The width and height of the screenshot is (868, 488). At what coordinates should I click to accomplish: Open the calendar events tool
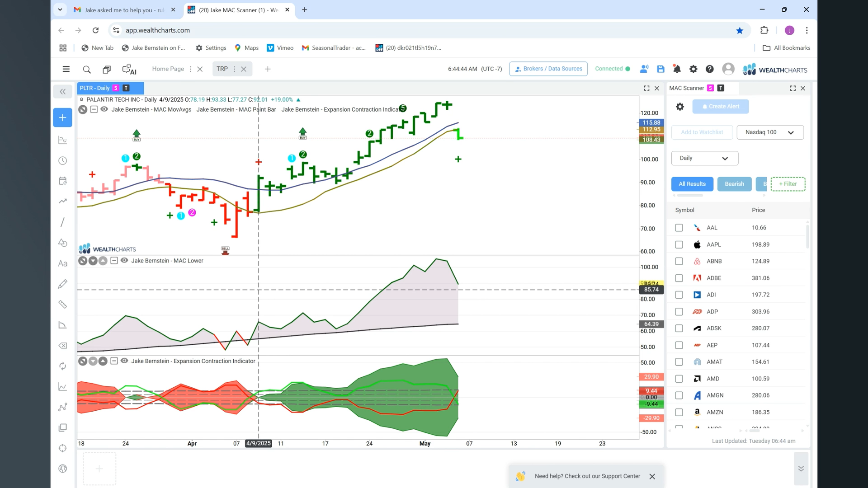click(62, 181)
